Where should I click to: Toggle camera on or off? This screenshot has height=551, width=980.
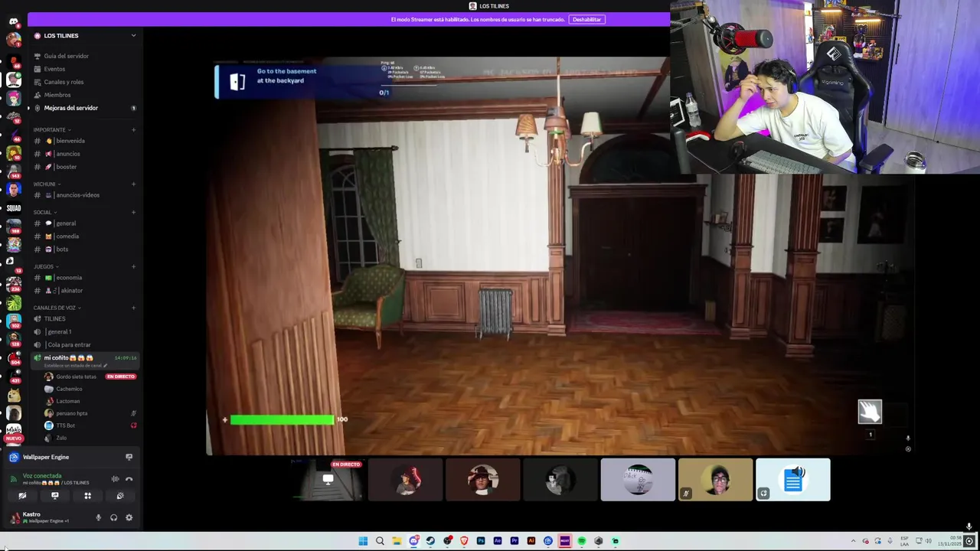[22, 496]
